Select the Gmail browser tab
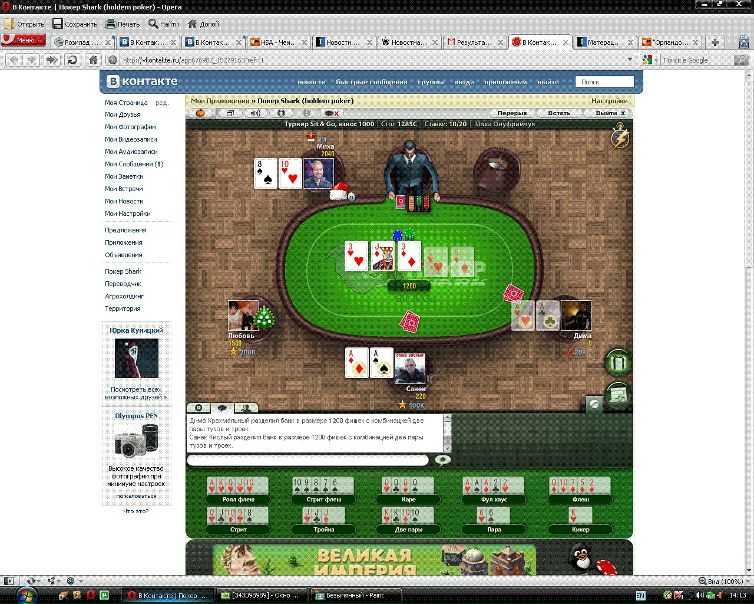 (x=475, y=42)
